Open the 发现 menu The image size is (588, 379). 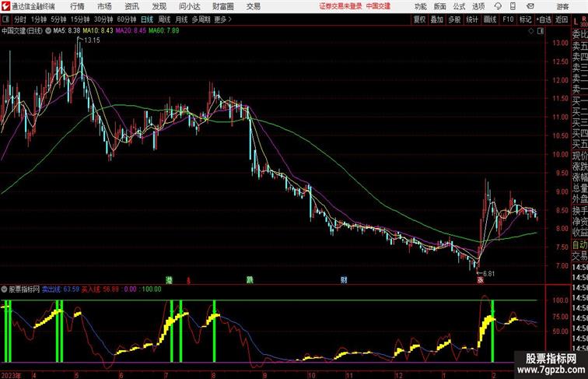point(159,6)
